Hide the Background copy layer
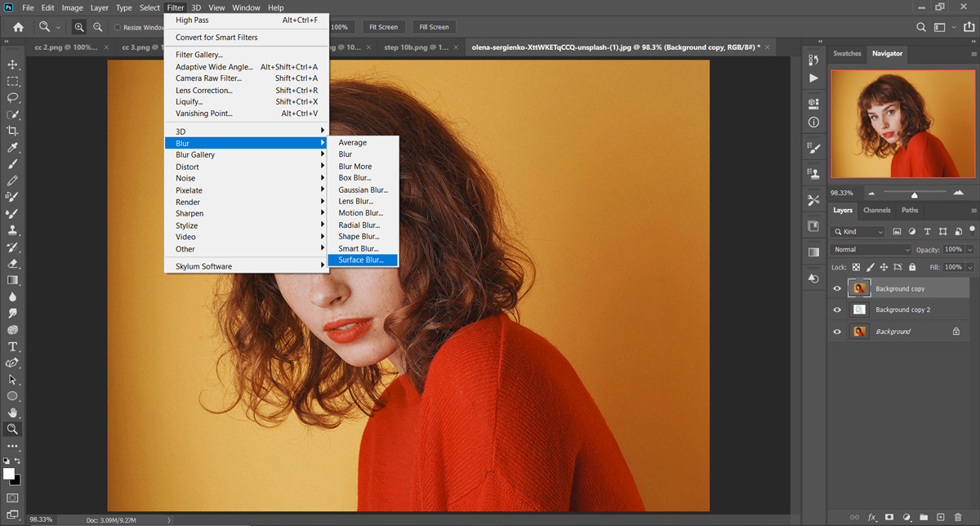The image size is (980, 526). click(x=837, y=288)
